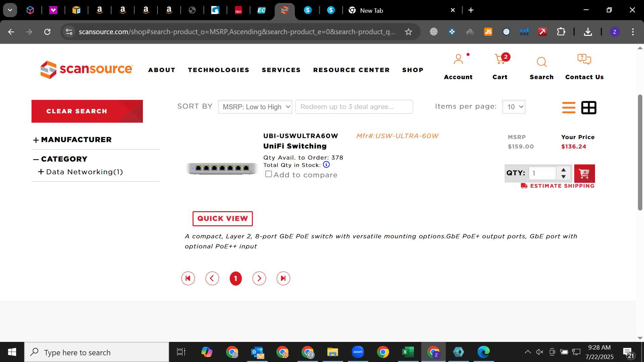Check Add to compare box
Image resolution: width=644 pixels, height=362 pixels.
pos(268,174)
